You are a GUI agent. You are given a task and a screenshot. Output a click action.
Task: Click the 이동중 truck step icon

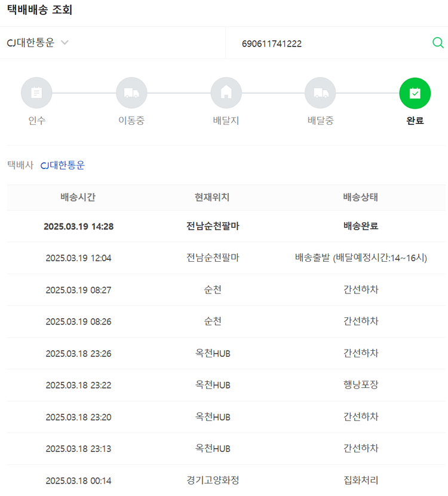click(131, 93)
